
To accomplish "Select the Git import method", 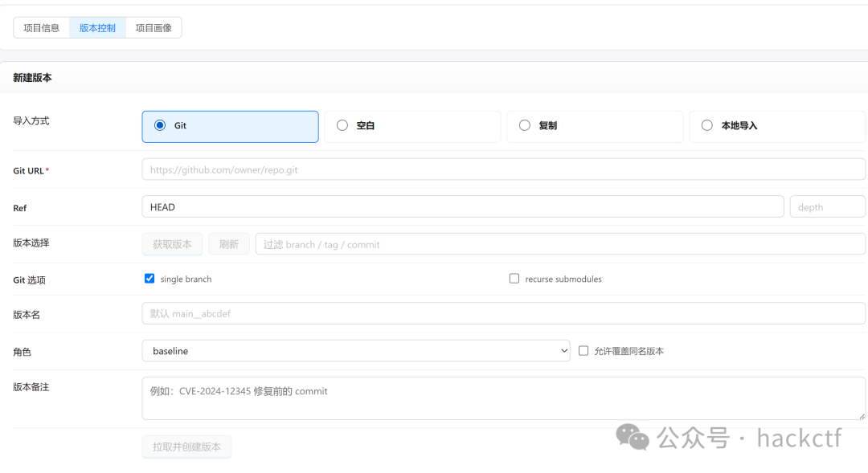I will [x=231, y=127].
